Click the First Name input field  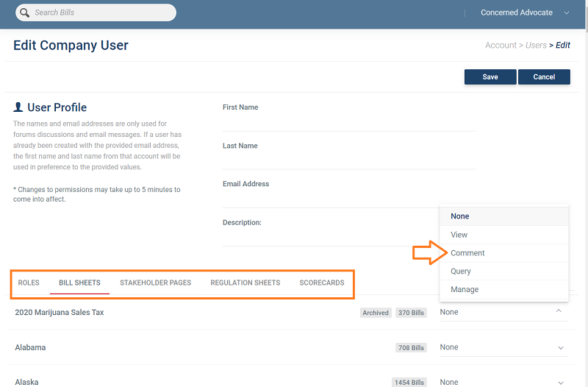pos(348,122)
